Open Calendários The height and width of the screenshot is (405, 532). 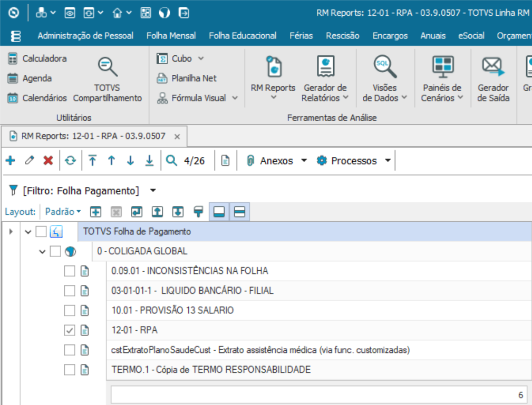click(x=37, y=98)
